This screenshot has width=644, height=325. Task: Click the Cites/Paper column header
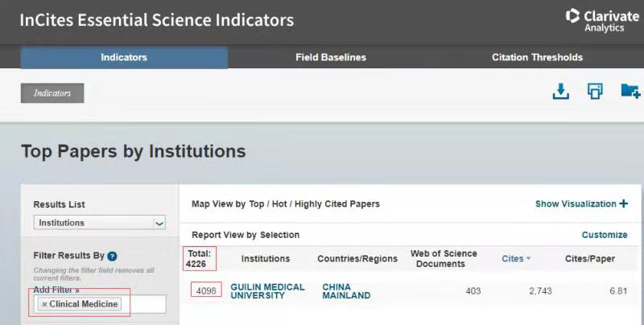point(590,258)
